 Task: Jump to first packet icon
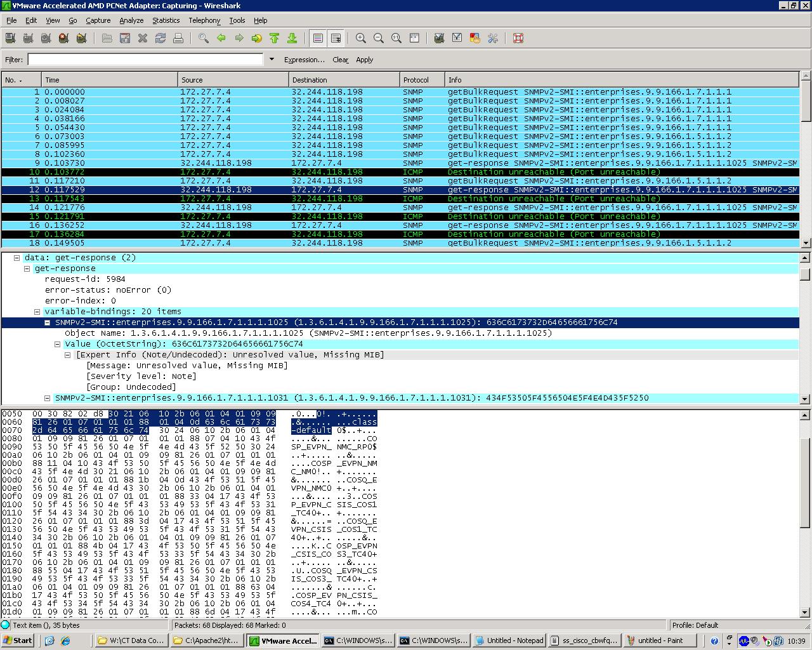(275, 38)
